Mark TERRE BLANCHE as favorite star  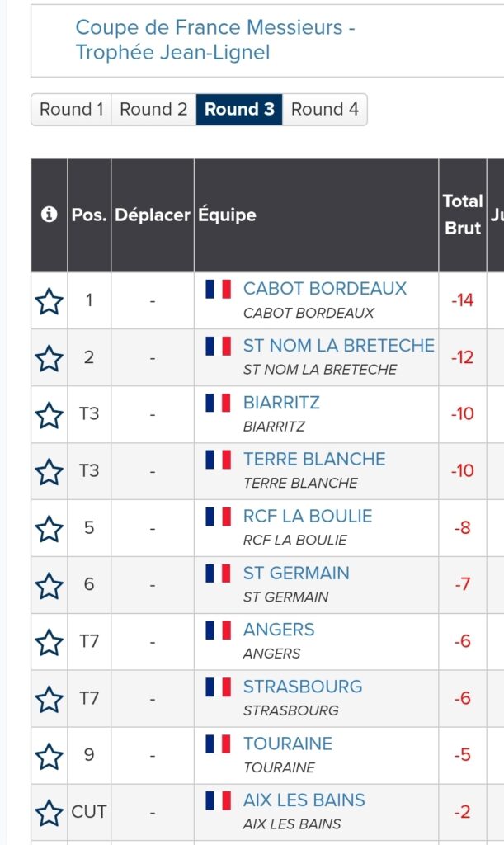pos(49,472)
